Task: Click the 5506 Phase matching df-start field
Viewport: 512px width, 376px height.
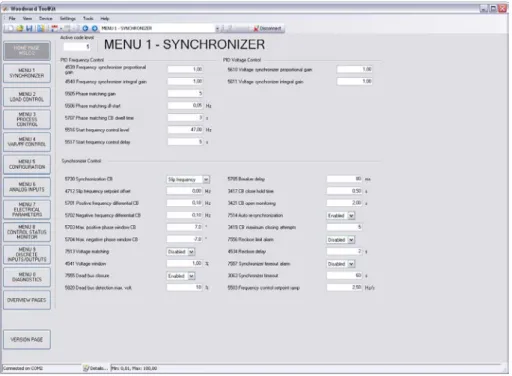Action: pos(185,106)
